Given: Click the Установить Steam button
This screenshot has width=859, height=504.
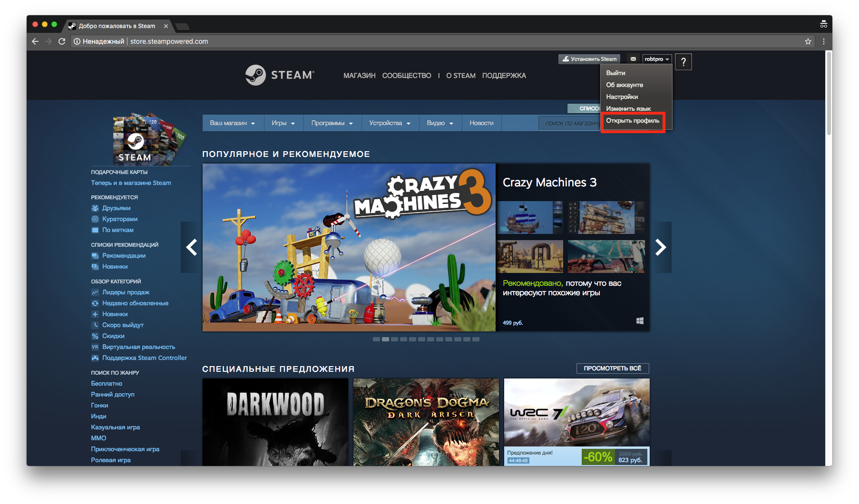Looking at the screenshot, I should point(589,59).
